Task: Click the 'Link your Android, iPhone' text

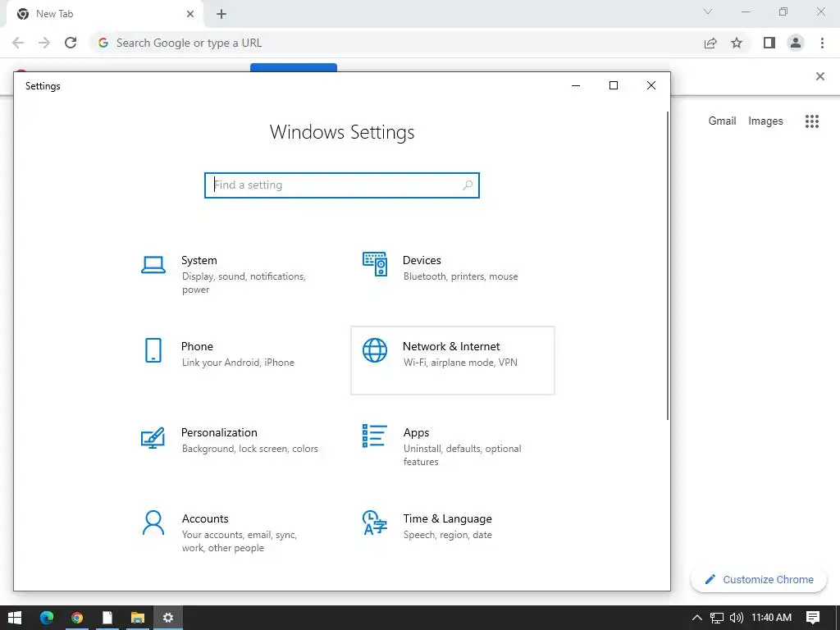Action: point(238,363)
